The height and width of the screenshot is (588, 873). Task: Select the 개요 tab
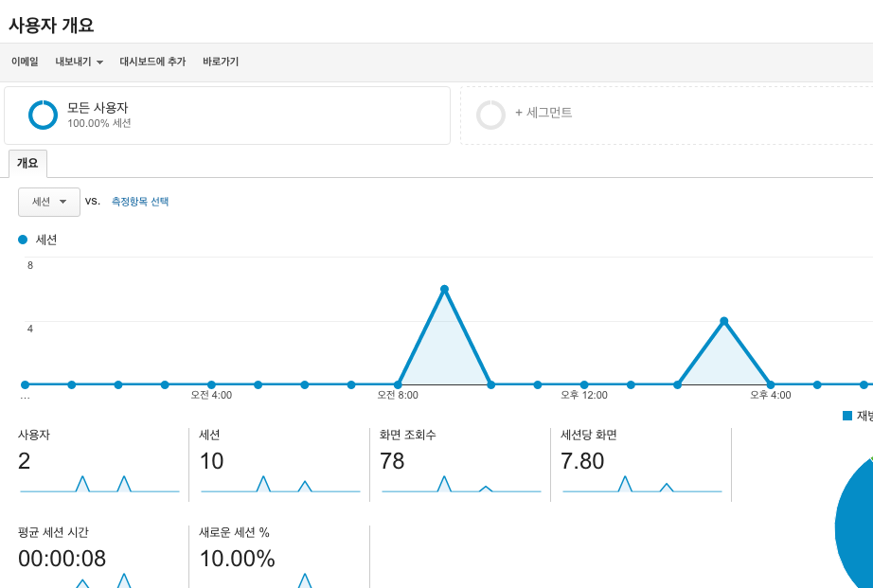(27, 163)
